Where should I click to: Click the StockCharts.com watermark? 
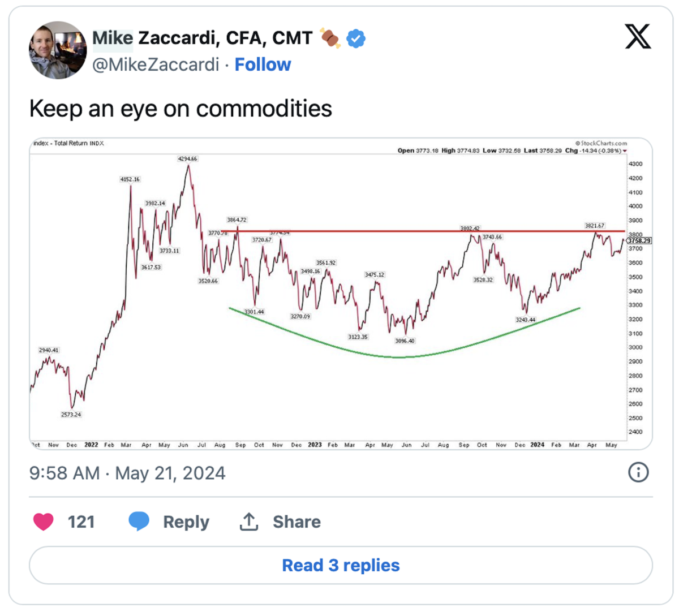pyautogui.click(x=601, y=144)
